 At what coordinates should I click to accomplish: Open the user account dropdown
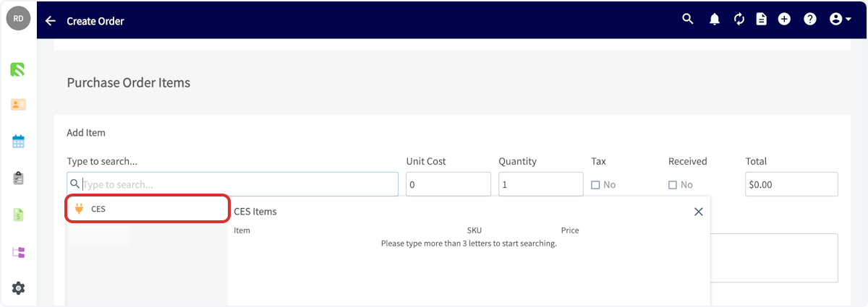pos(840,20)
